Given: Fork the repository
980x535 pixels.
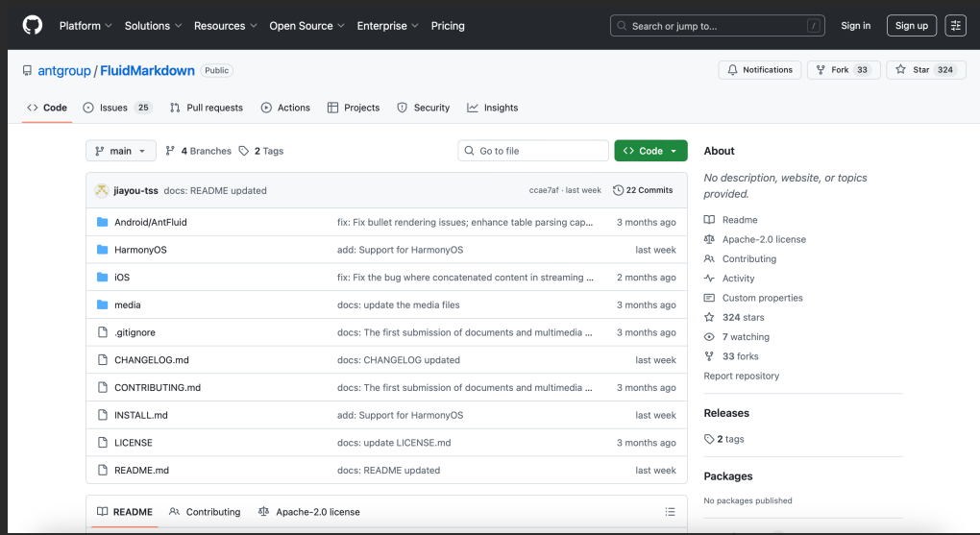Looking at the screenshot, I should pos(843,70).
